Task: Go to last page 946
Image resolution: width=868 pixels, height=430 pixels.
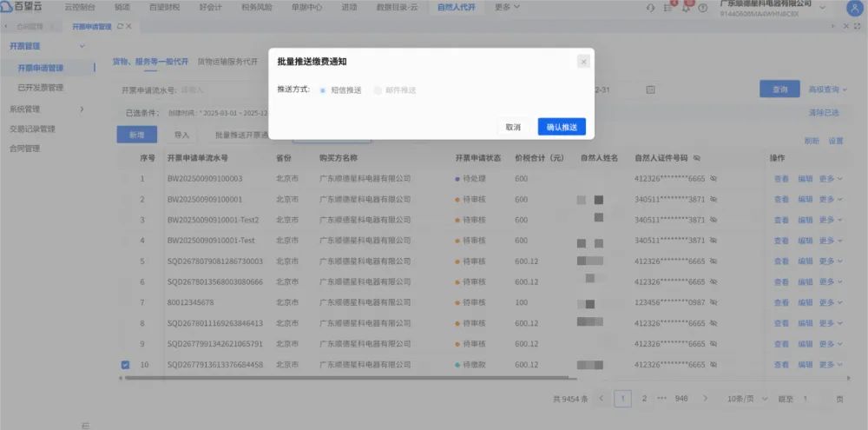Action: tap(681, 399)
